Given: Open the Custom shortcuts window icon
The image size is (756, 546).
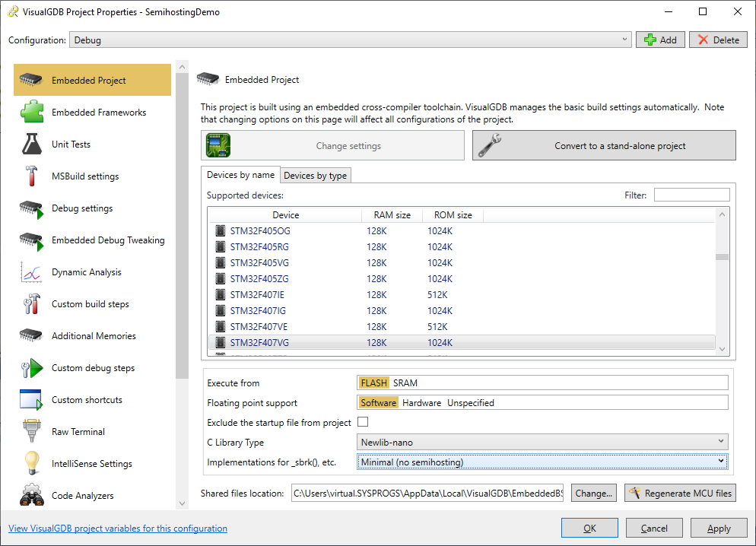Looking at the screenshot, I should pos(31,400).
